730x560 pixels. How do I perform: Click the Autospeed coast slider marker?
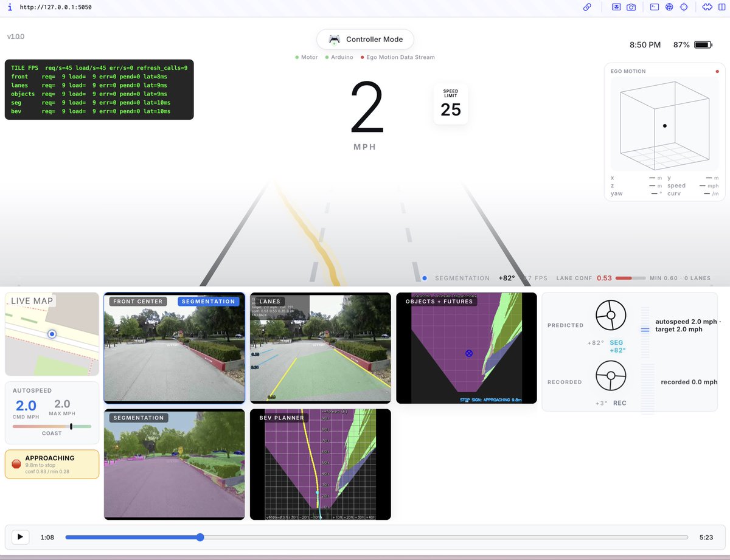click(x=71, y=426)
